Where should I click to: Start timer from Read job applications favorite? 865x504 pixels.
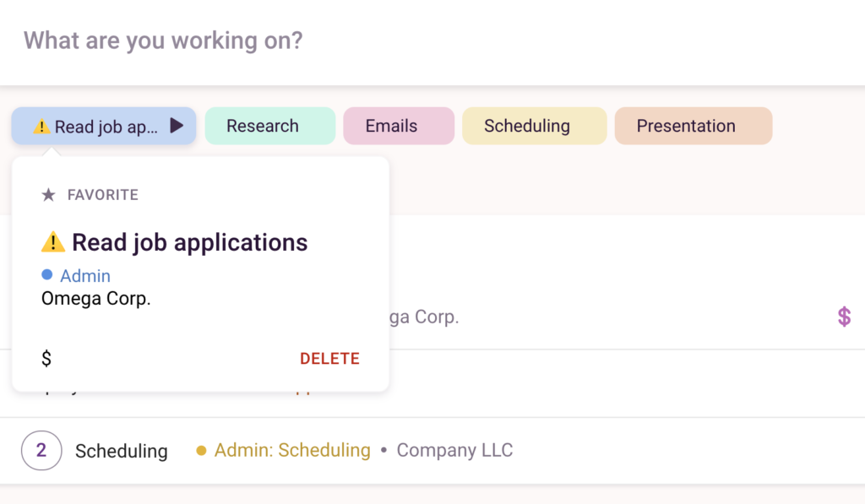coord(177,126)
